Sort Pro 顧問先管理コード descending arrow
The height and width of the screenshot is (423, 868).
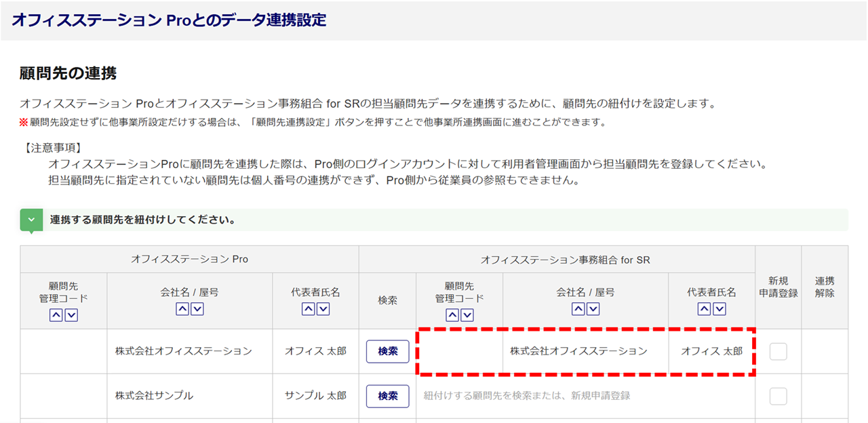(x=71, y=315)
